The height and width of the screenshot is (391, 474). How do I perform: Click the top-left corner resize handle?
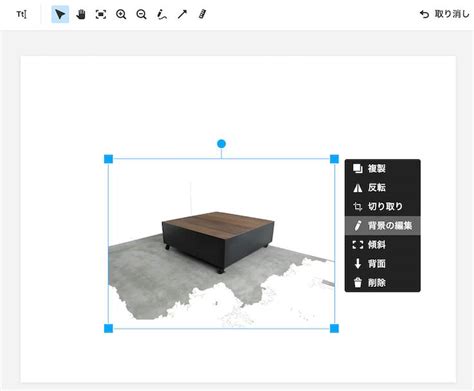(109, 159)
